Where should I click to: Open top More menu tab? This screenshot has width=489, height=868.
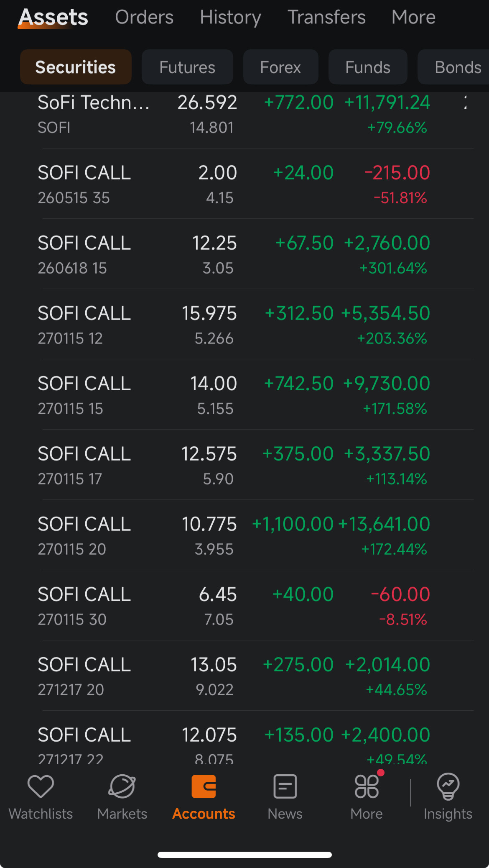[413, 17]
